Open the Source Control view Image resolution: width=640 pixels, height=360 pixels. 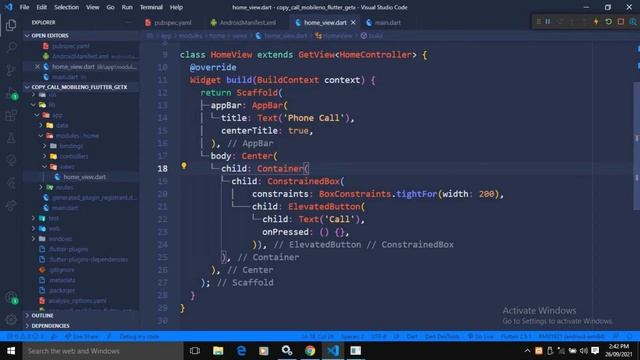tap(11, 70)
